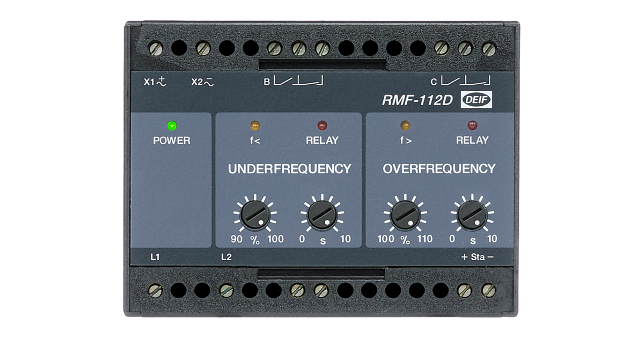The image size is (644, 338).
Task: Click the yellow f< underfrequency LED
Action: point(255,126)
